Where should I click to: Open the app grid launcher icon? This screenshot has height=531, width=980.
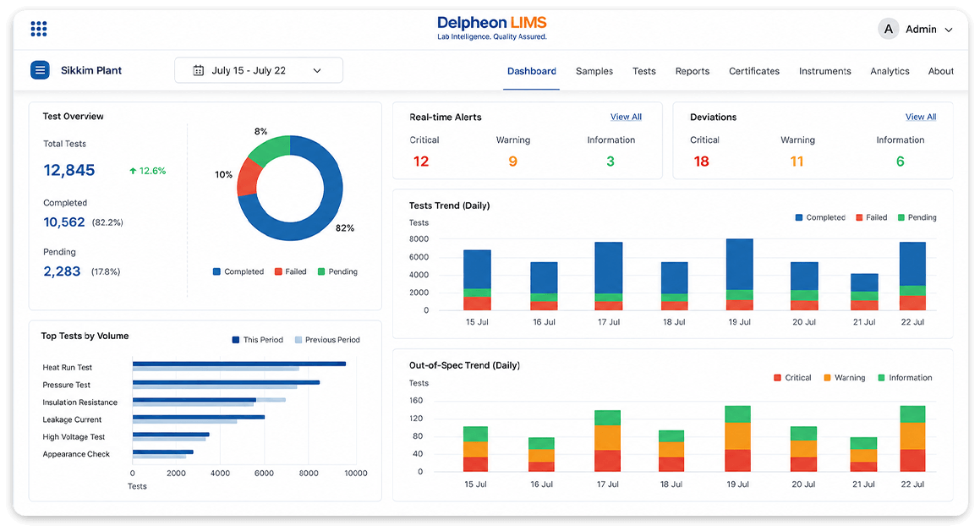coord(39,29)
